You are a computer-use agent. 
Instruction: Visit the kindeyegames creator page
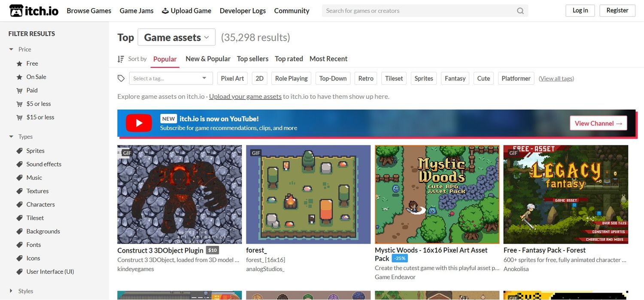click(x=136, y=269)
